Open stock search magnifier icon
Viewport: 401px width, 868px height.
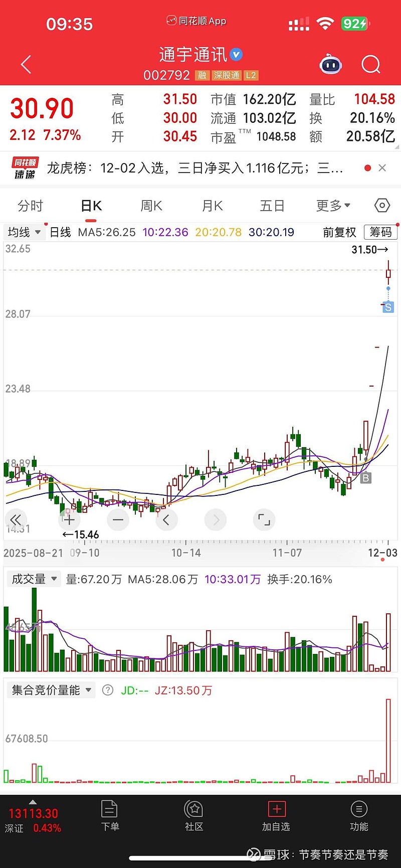[x=371, y=64]
